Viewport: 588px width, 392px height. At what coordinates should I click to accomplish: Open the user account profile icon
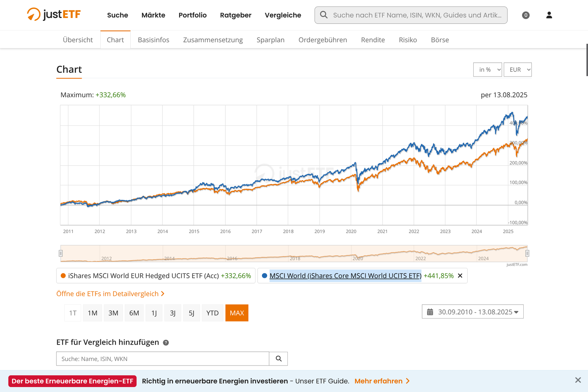pyautogui.click(x=549, y=15)
